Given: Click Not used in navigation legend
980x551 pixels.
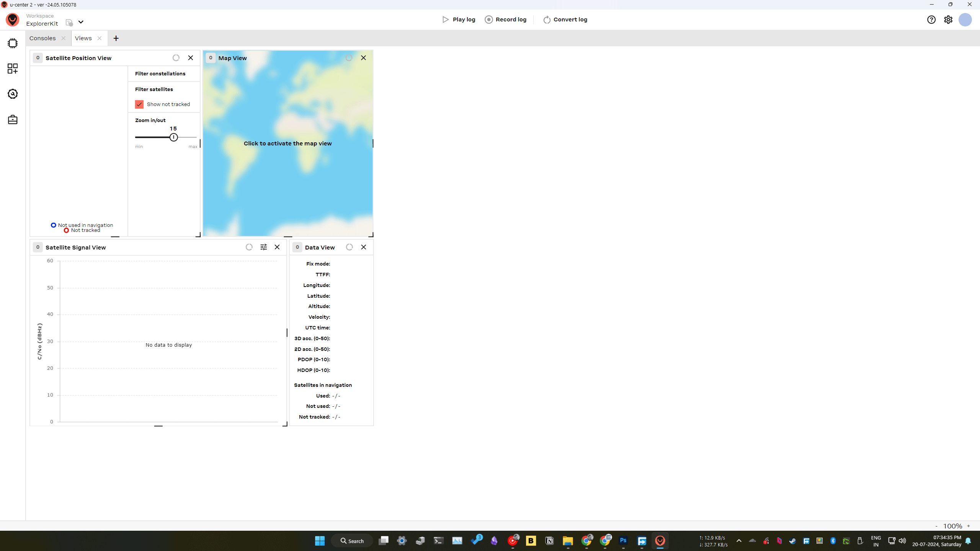Looking at the screenshot, I should [82, 225].
